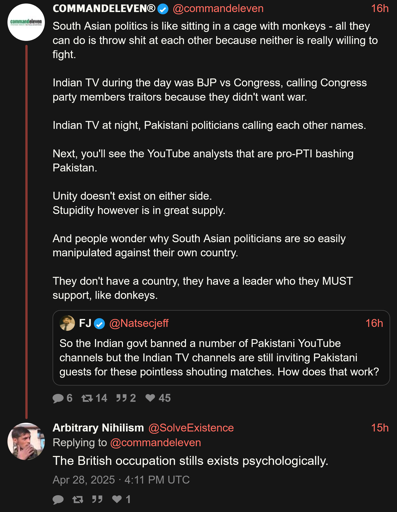397x512 pixels.
Task: Click the reply bubble icon showing 6 comments
Action: (x=58, y=398)
